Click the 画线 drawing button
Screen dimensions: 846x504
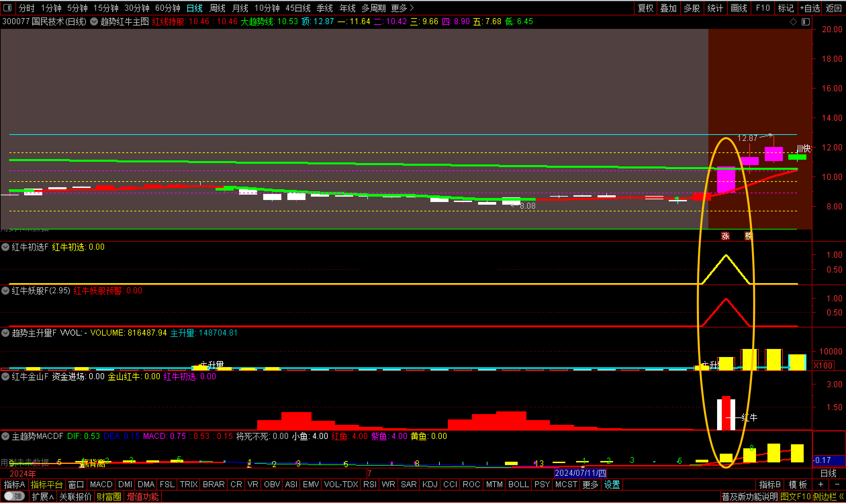[x=739, y=8]
